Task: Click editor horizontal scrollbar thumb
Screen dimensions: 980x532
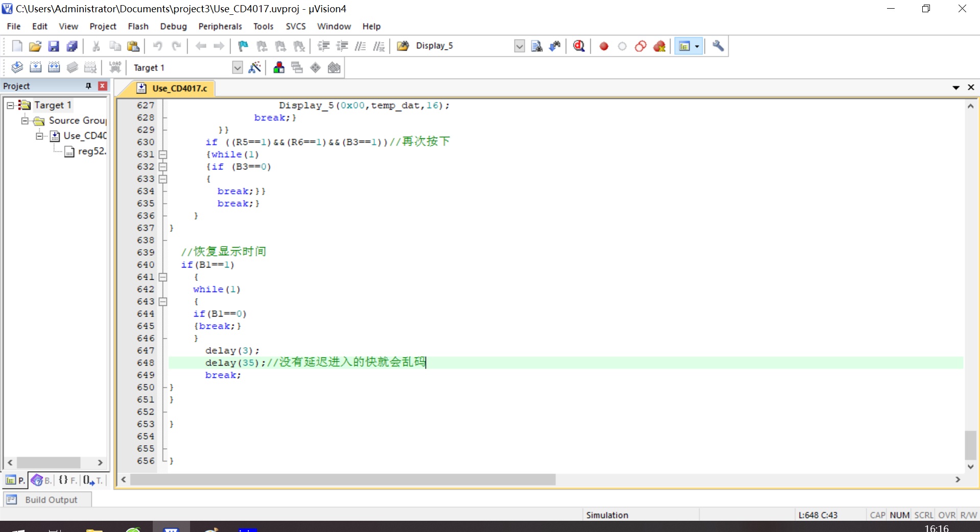Action: pyautogui.click(x=343, y=479)
